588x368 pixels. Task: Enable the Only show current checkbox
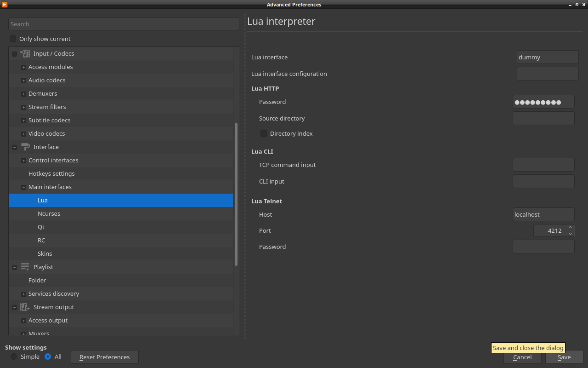pyautogui.click(x=13, y=39)
